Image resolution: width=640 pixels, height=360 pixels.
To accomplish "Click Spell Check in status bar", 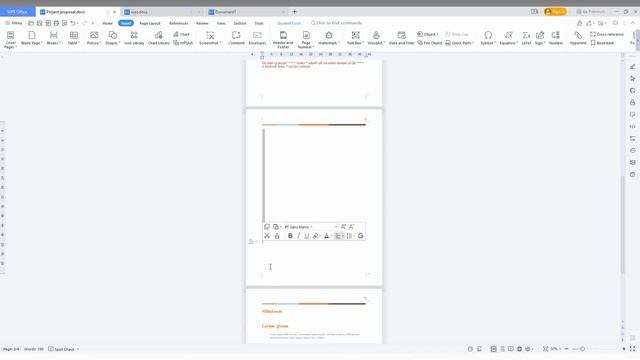I will coord(61,349).
